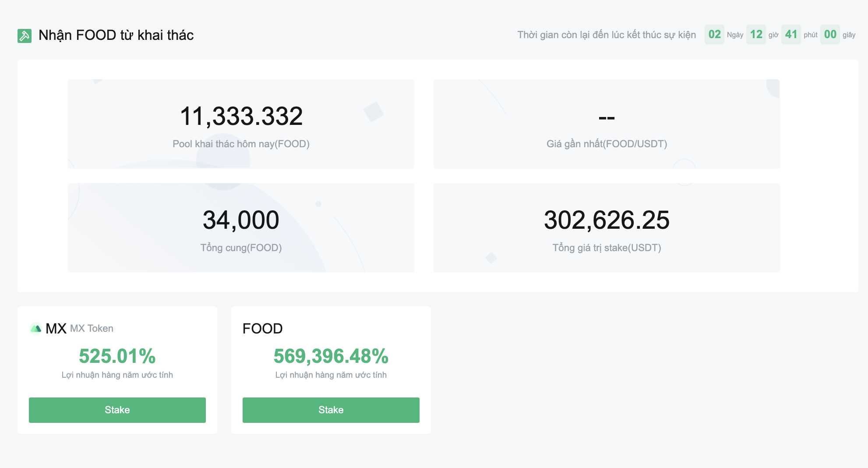The height and width of the screenshot is (468, 868).
Task: Click the "Nhận FOOD từ khai thác" heading
Action: 116,35
